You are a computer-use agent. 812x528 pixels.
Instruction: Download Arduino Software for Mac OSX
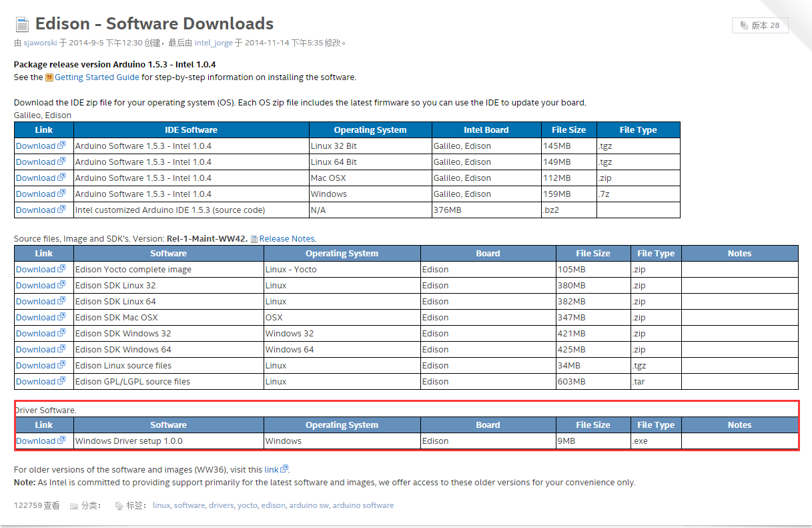point(35,178)
